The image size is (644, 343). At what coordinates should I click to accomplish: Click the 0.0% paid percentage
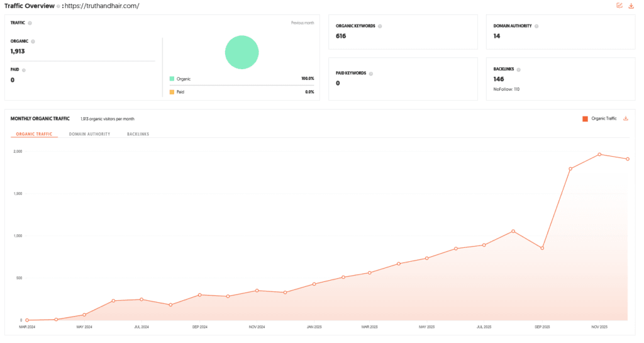point(309,92)
